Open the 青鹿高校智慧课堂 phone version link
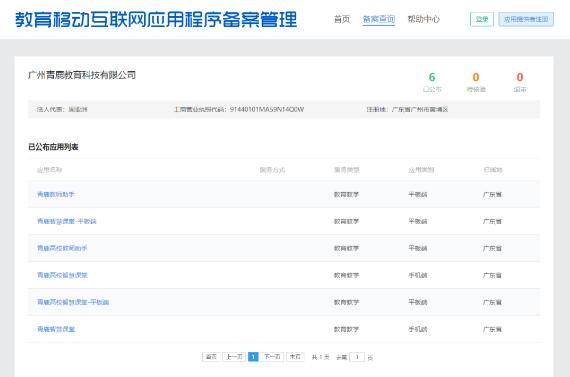The width and height of the screenshot is (570, 377). pos(62,275)
